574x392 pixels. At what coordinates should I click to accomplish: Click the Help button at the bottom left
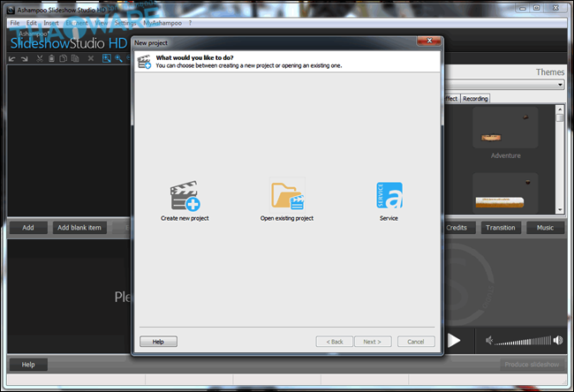[28, 365]
